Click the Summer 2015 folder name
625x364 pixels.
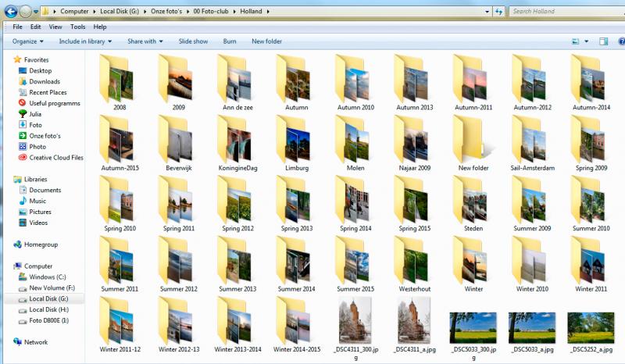tap(355, 289)
